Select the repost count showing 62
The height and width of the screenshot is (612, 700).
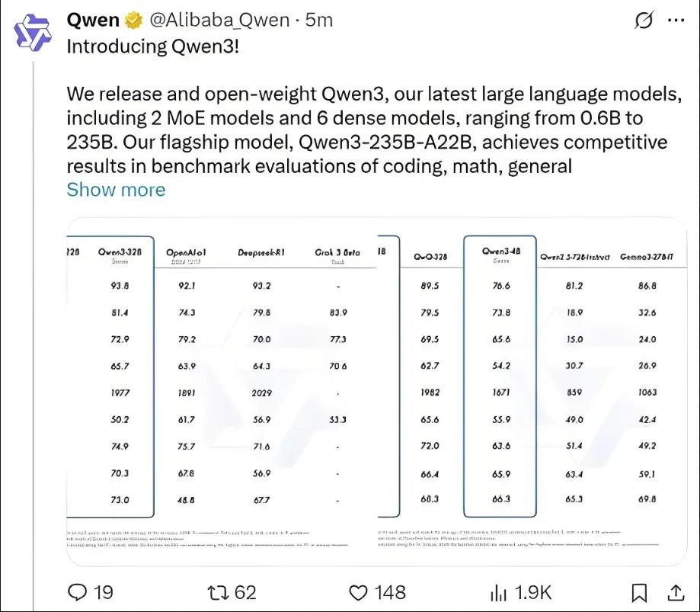coord(245,592)
